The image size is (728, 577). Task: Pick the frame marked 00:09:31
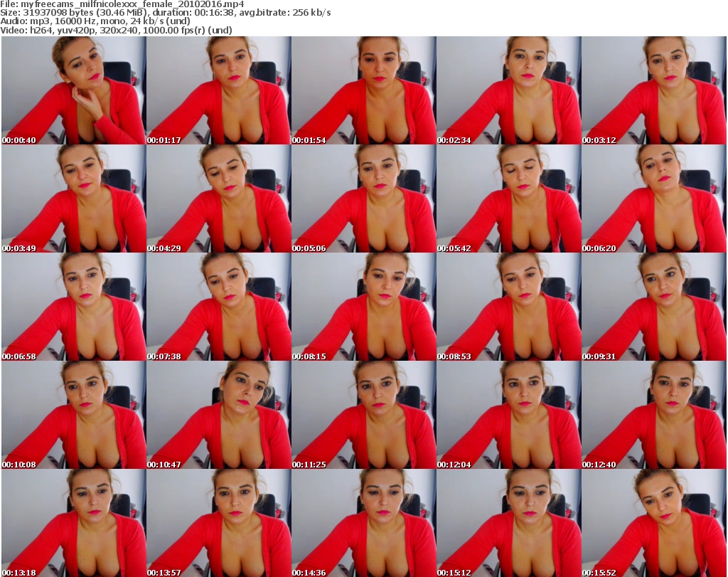pyautogui.click(x=654, y=307)
